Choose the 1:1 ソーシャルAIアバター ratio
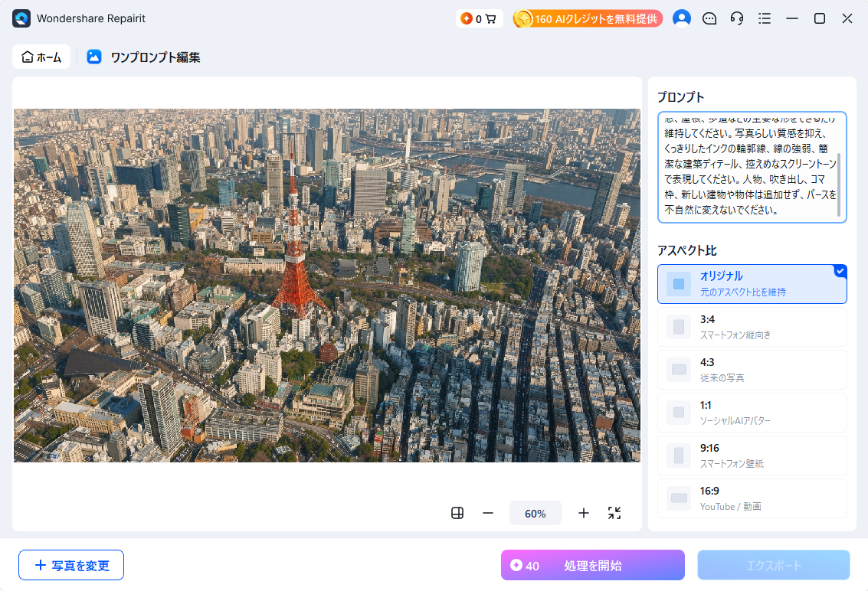The image size is (868, 591). point(752,413)
